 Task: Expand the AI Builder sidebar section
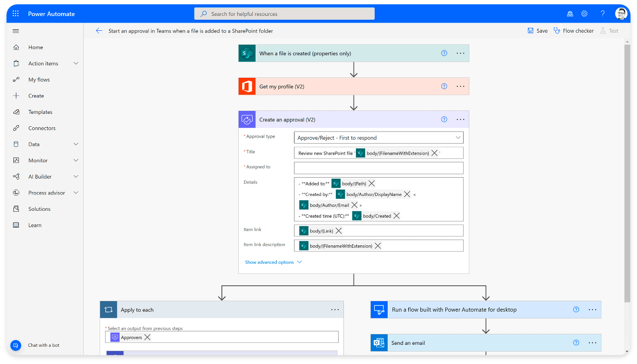coord(76,177)
